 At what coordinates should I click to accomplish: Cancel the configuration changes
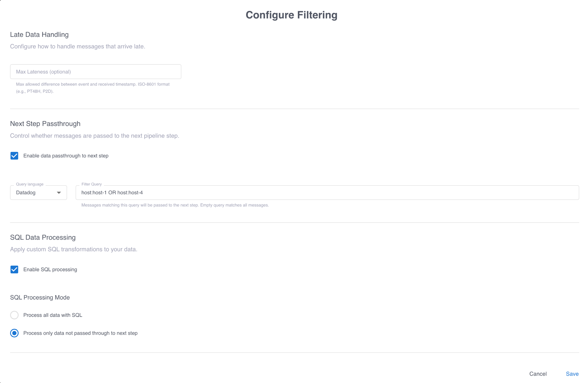(538, 374)
